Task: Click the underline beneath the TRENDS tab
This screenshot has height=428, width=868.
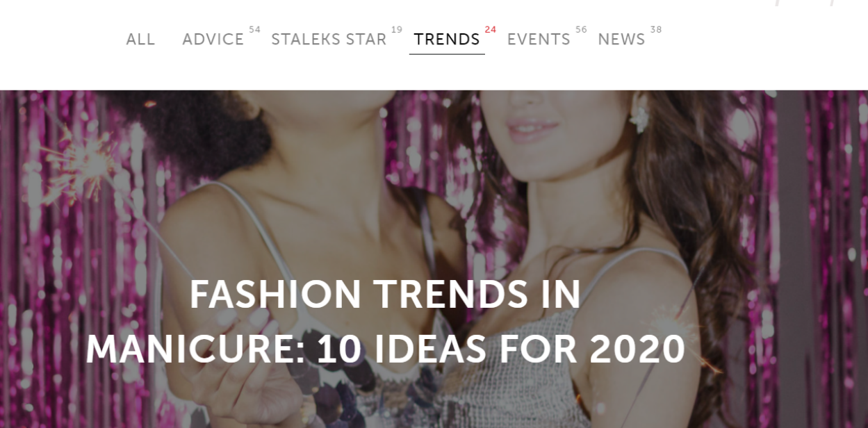Action: coord(447,54)
